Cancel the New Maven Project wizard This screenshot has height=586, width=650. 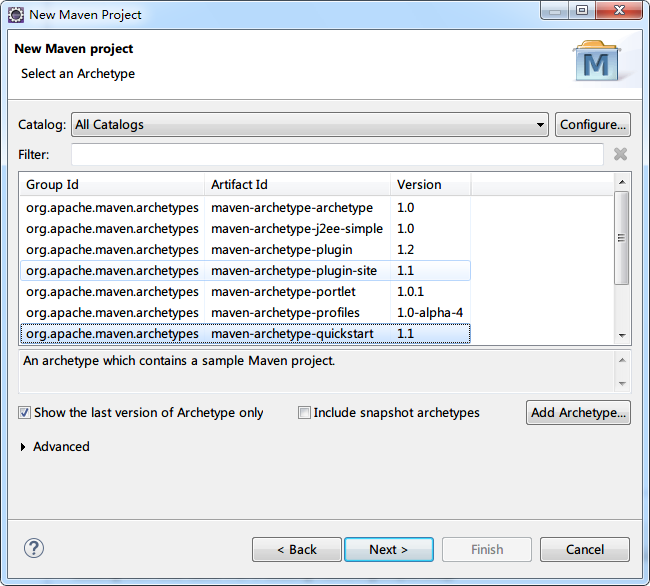(x=585, y=550)
